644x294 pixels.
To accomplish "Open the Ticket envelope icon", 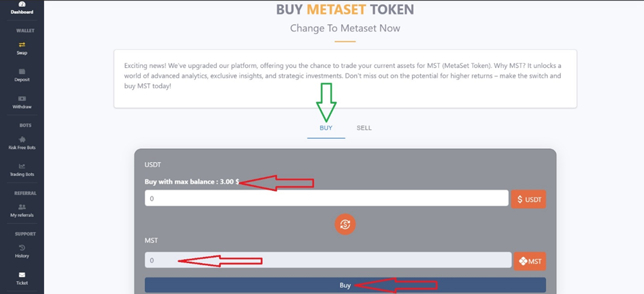I will point(22,275).
